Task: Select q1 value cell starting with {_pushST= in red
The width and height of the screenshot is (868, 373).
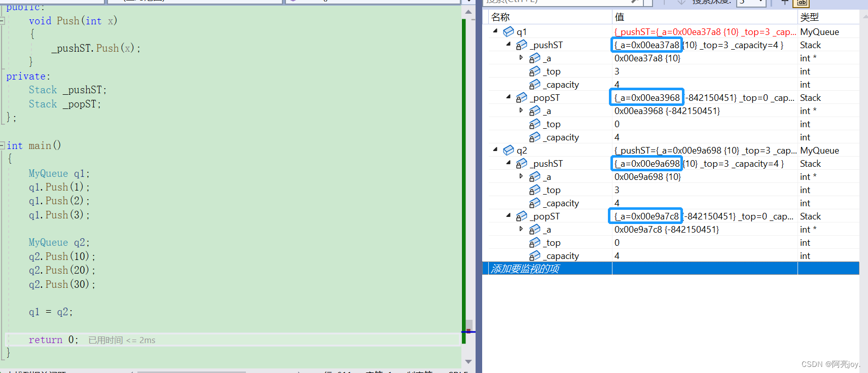Action: [705, 32]
